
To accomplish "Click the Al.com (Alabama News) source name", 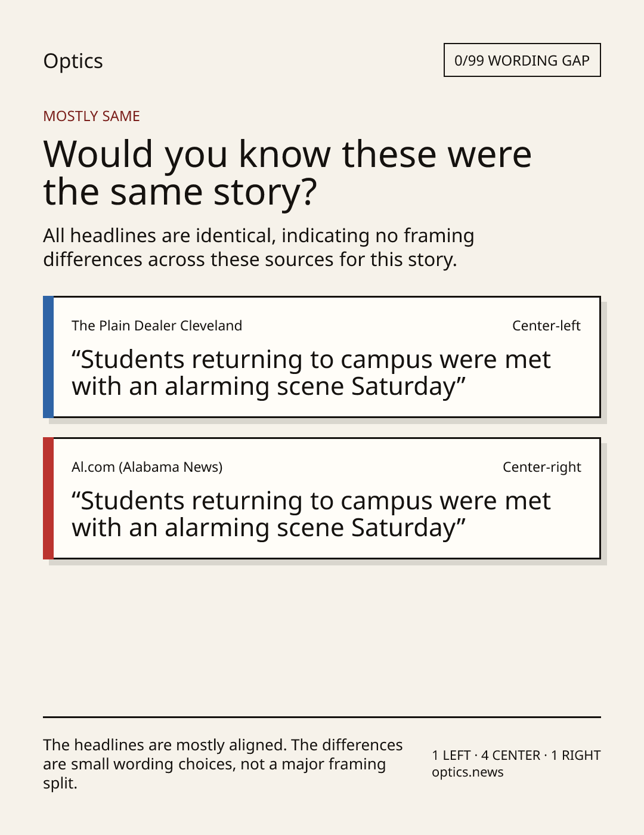I will pos(147,467).
